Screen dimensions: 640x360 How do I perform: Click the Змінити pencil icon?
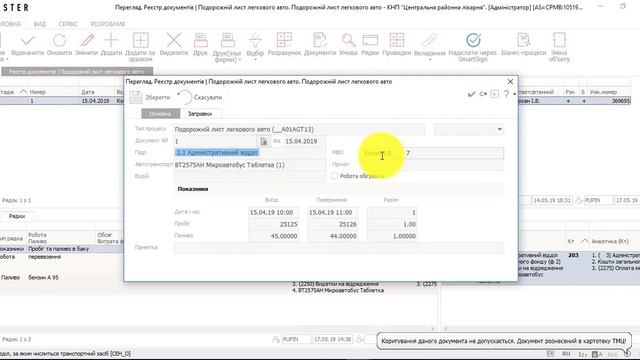pyautogui.click(x=87, y=40)
